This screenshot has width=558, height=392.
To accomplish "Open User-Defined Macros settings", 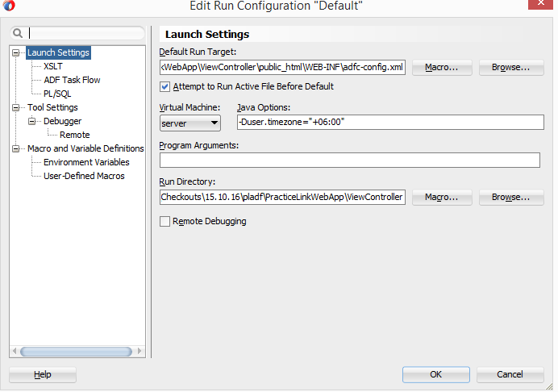I will pos(84,176).
